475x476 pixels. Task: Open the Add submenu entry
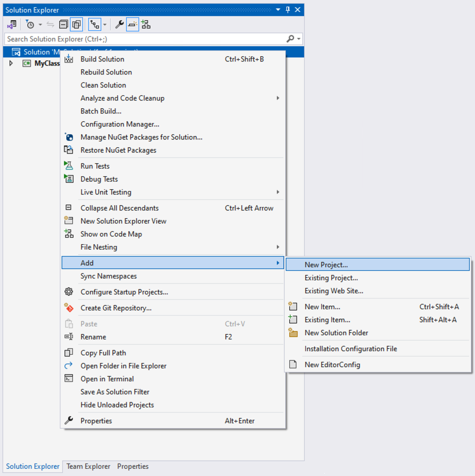[x=173, y=263]
